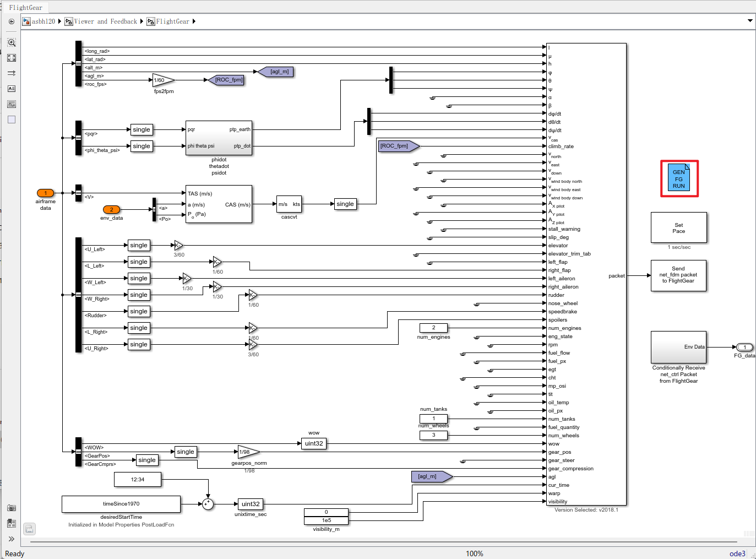This screenshot has height=559, width=756.
Task: Select the Area rectangle tool icon
Action: [x=12, y=120]
